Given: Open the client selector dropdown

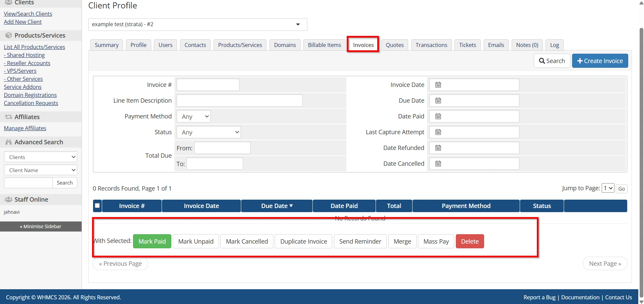Looking at the screenshot, I should pos(198,24).
